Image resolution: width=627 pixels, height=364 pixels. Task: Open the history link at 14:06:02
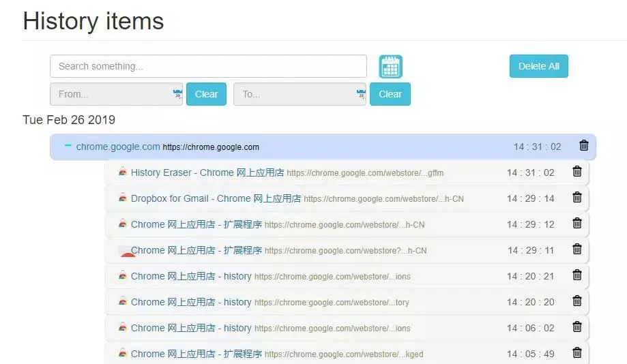(191, 329)
